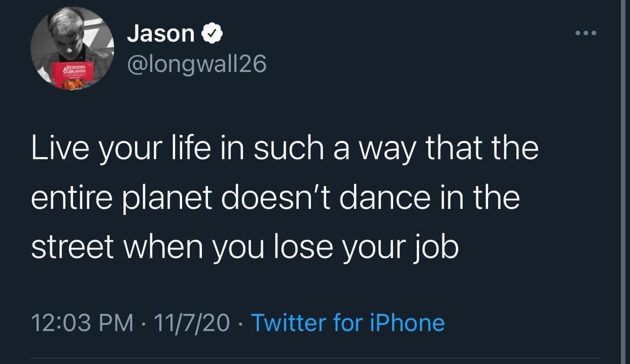Click the divider line below the timestamp
630x364 pixels.
click(314, 358)
